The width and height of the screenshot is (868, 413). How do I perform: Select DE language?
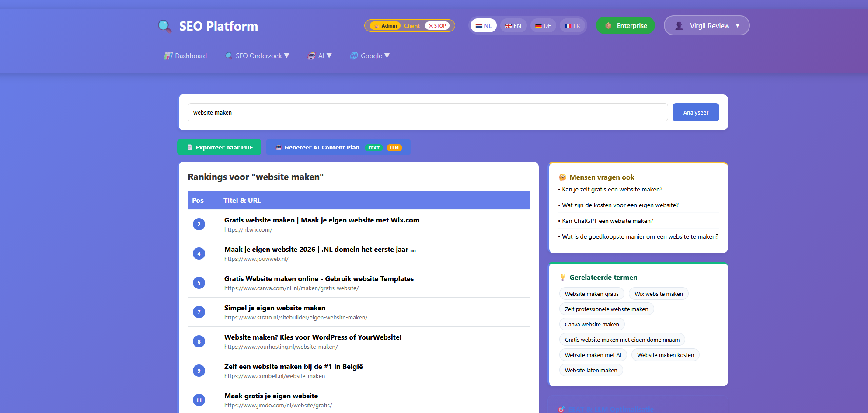(543, 26)
